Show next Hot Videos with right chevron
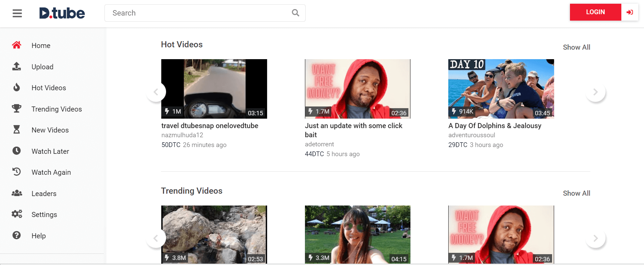The height and width of the screenshot is (265, 644). [596, 92]
